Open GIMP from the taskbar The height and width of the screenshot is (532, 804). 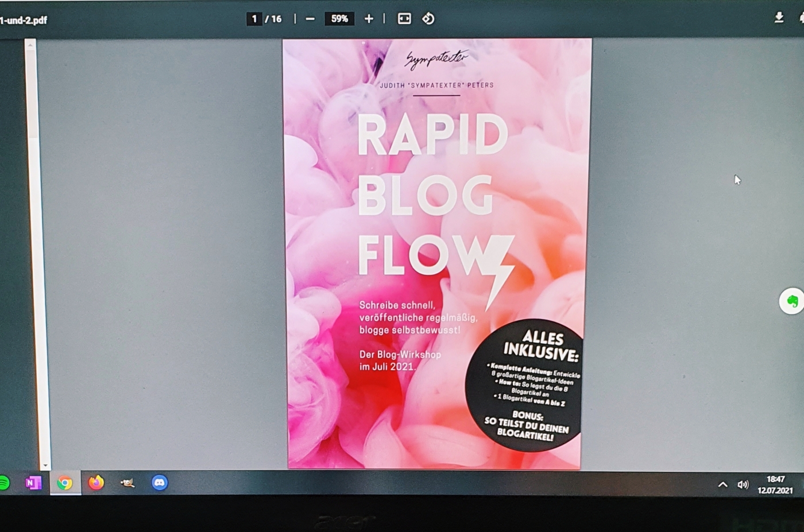(127, 483)
